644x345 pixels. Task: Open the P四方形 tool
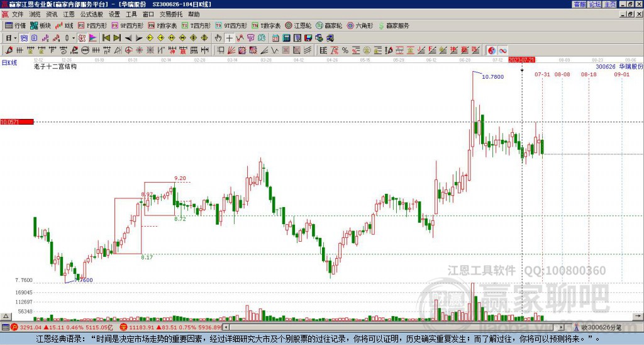93,25
